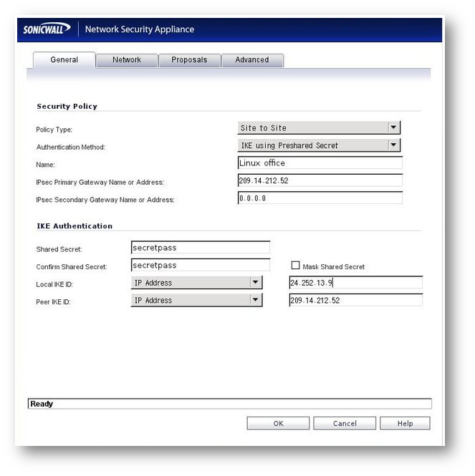Click the IPsec Secondary Gateway Name or Address label
The image size is (475, 476).
coord(105,200)
